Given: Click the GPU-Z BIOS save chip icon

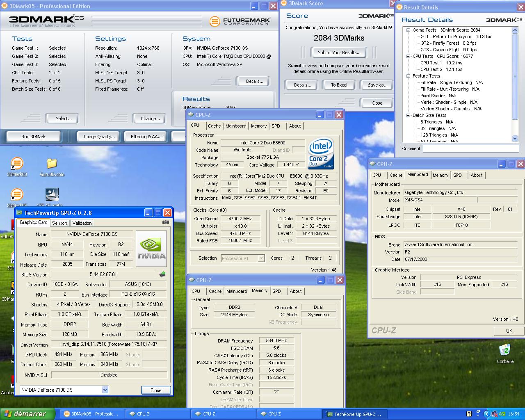Looking at the screenshot, I should coord(162,274).
